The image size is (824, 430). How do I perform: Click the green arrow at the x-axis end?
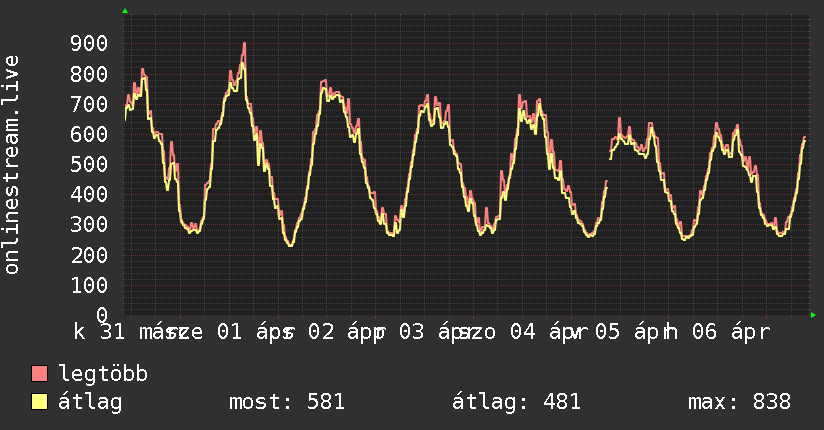pyautogui.click(x=813, y=315)
